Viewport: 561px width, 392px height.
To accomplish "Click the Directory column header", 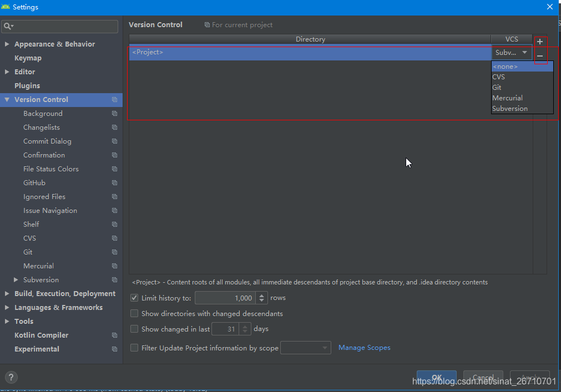I will [x=310, y=39].
